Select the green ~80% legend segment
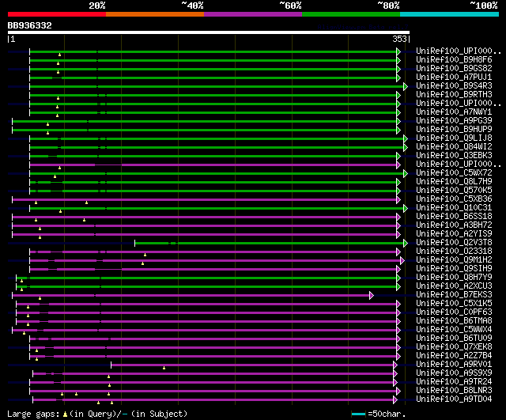Image resolution: width=506 pixels, height=420 pixels. 350,13
